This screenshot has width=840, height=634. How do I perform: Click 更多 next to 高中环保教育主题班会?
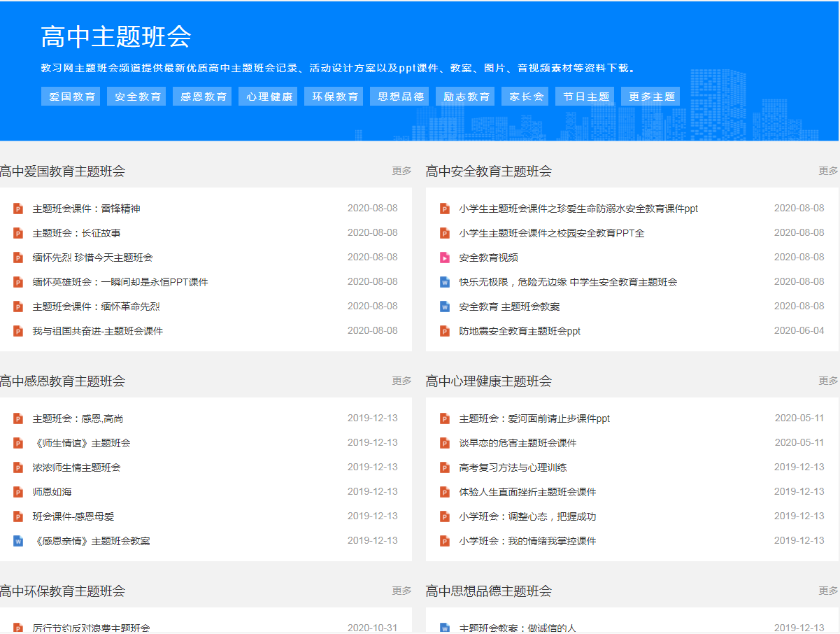tap(401, 591)
